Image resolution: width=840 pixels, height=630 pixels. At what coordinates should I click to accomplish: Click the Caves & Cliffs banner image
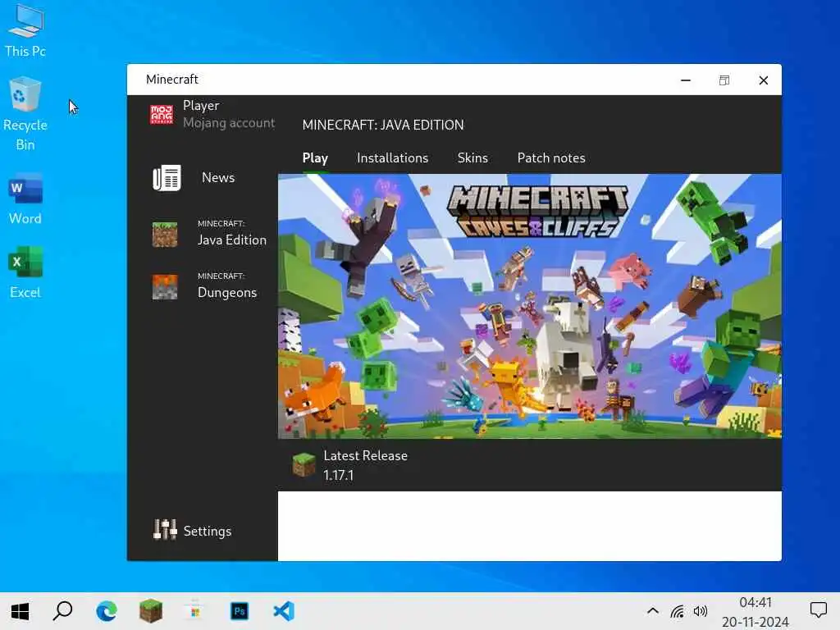point(529,306)
